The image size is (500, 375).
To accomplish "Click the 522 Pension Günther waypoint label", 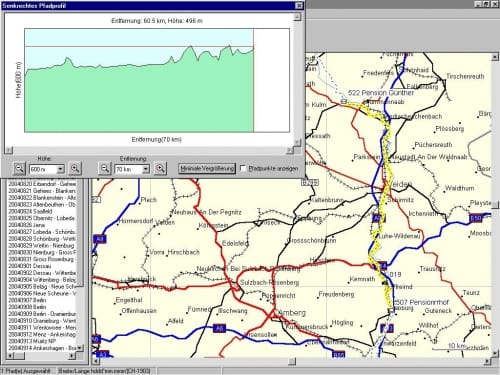I will point(381,93).
